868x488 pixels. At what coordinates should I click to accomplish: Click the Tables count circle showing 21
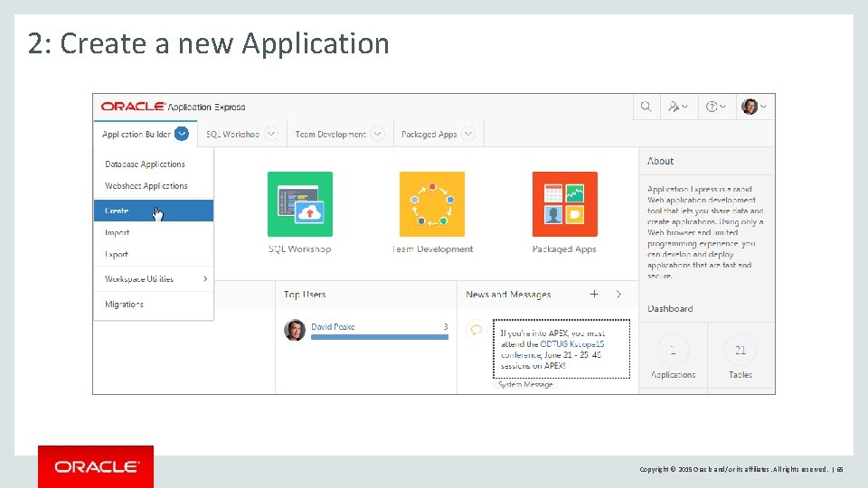point(741,350)
